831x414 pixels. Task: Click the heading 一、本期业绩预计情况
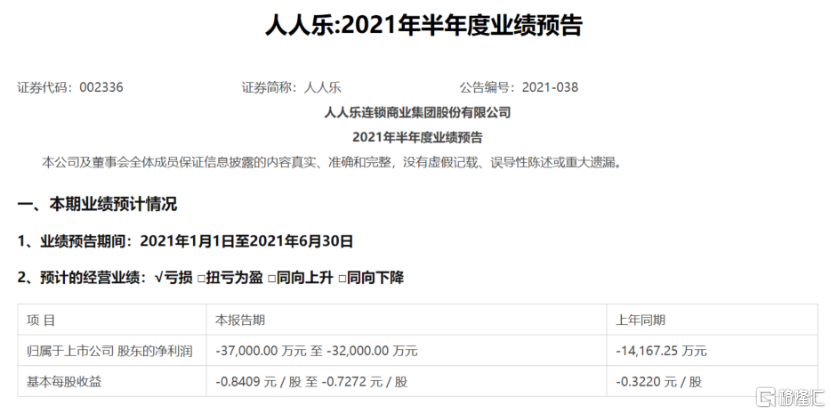point(98,204)
